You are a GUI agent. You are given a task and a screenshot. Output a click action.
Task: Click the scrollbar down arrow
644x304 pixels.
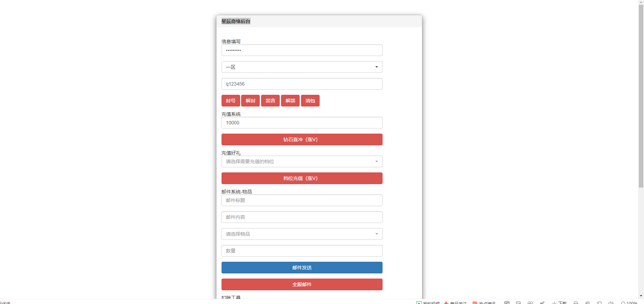pos(641,296)
